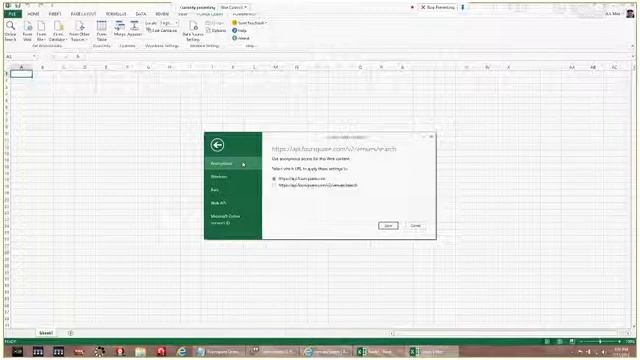Open Data Source Settings
Image resolution: width=640 pixels, height=360 pixels.
(193, 31)
